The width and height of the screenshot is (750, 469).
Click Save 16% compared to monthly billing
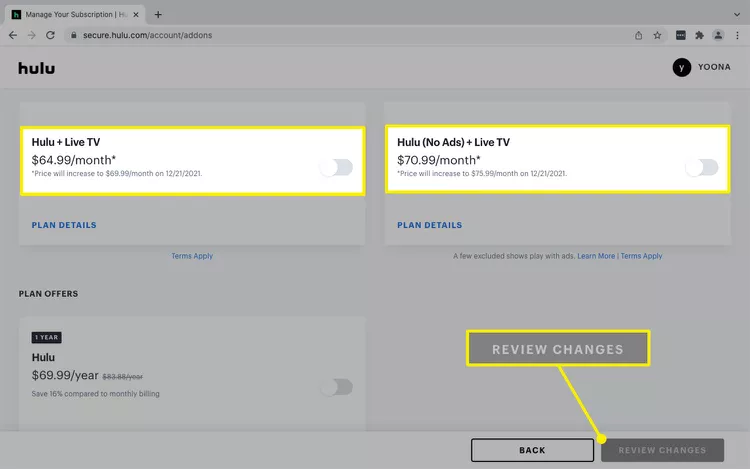click(96, 394)
